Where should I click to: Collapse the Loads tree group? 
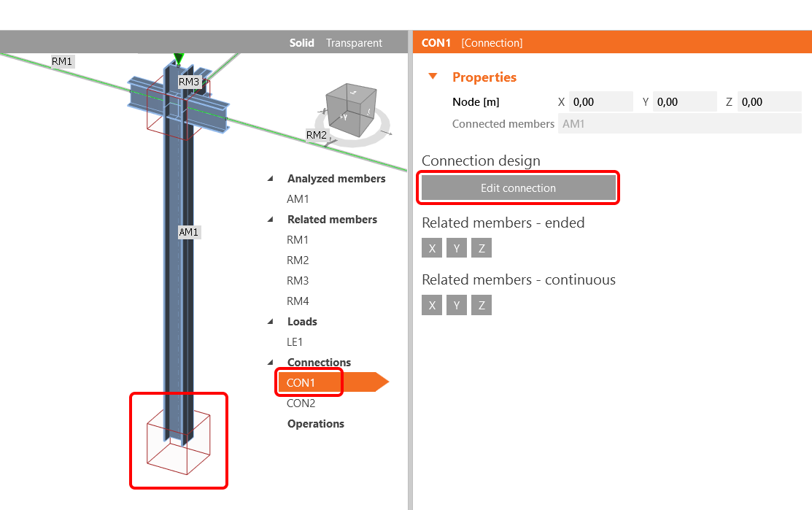tap(271, 322)
